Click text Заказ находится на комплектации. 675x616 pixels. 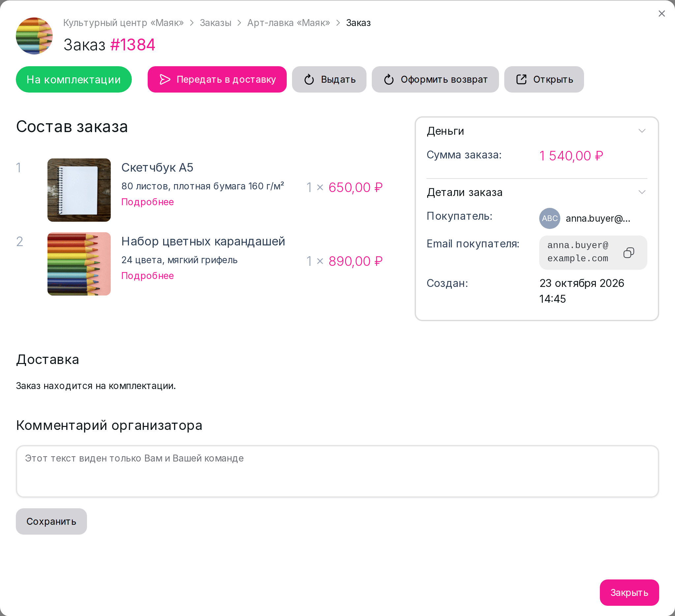tap(96, 386)
